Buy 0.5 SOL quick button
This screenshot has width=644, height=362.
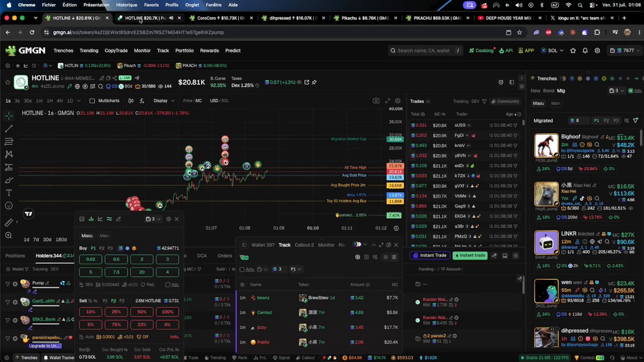pos(116,260)
